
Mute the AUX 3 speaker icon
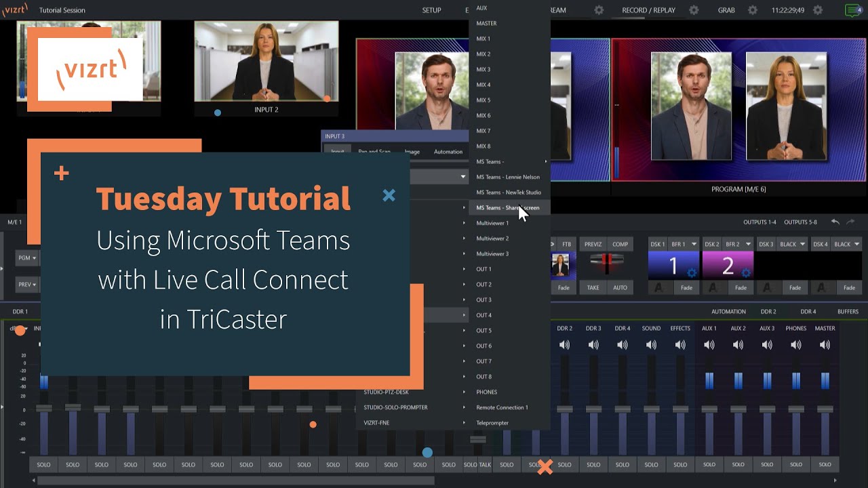click(767, 345)
